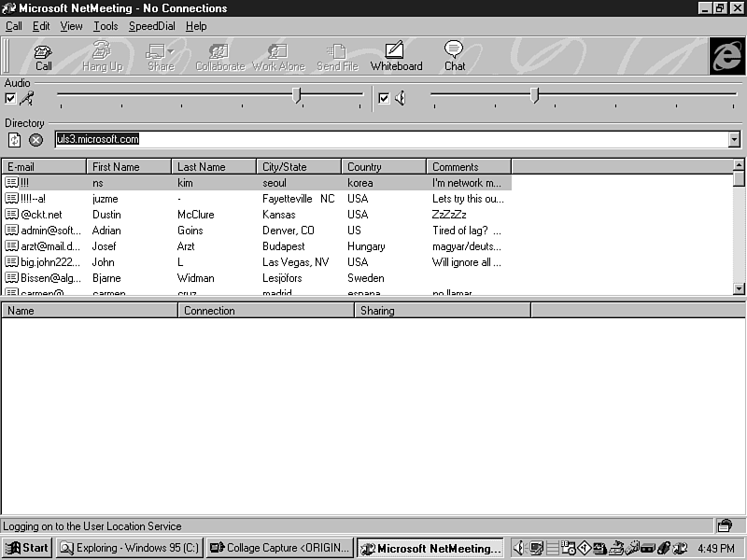Open the Chat window
Screen dimensions: 747x560
(x=455, y=56)
